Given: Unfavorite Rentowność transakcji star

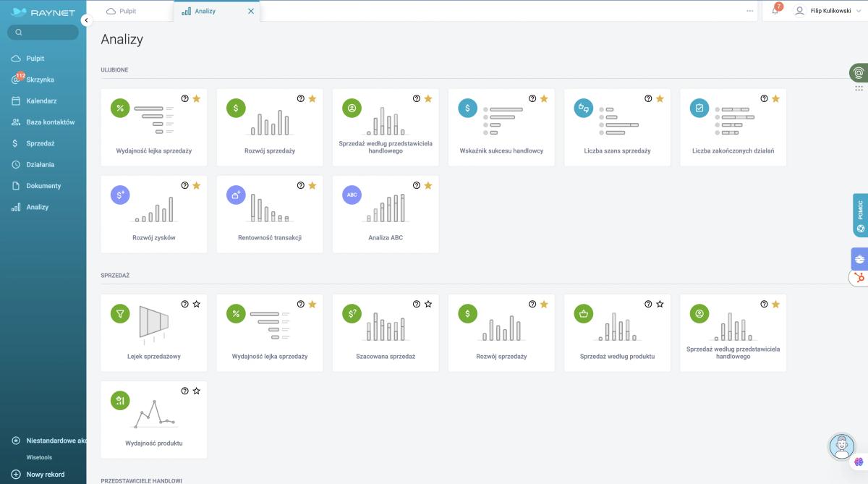Looking at the screenshot, I should (x=312, y=185).
